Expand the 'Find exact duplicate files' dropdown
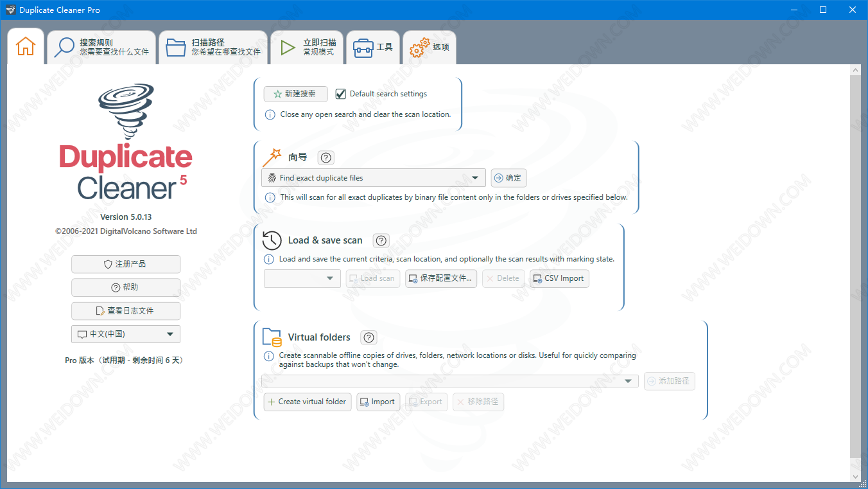 [374, 178]
